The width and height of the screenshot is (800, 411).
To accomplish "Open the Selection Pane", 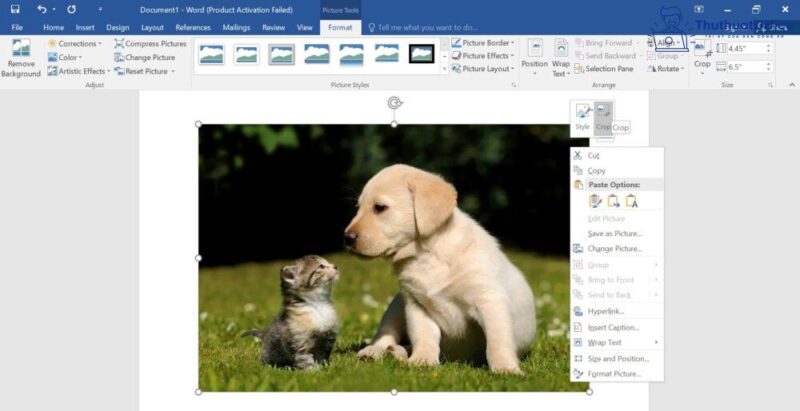I will click(604, 69).
